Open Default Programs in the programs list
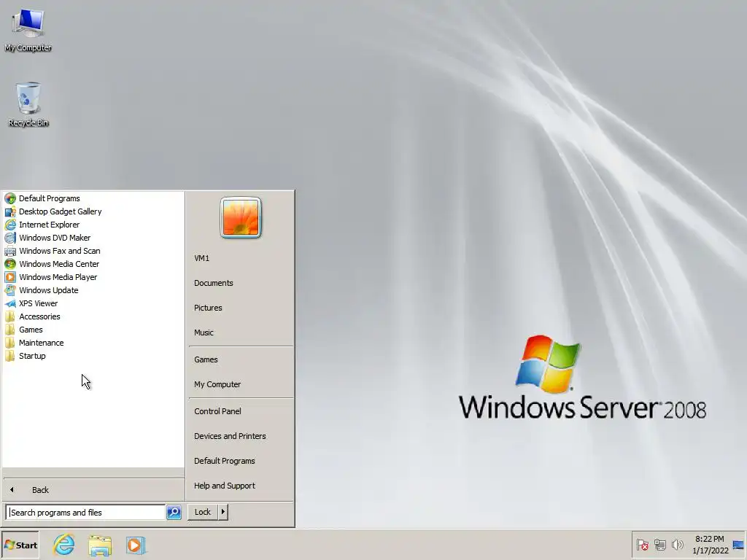Image resolution: width=747 pixels, height=560 pixels. point(49,198)
